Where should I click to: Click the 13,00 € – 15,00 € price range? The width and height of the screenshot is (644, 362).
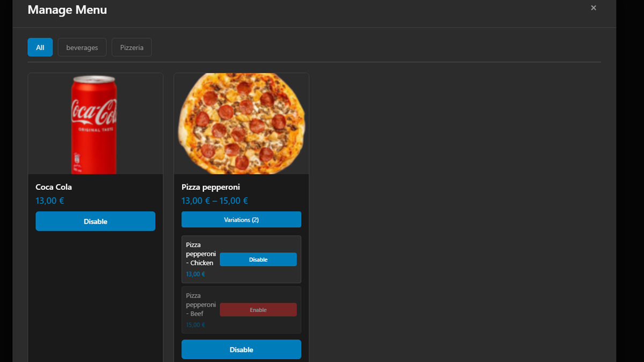[x=215, y=201]
